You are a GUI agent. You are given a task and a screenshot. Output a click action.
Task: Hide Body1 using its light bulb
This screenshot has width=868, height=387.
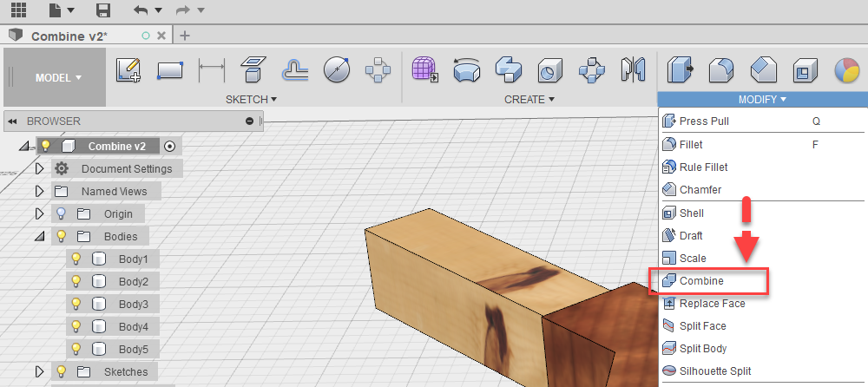(76, 259)
